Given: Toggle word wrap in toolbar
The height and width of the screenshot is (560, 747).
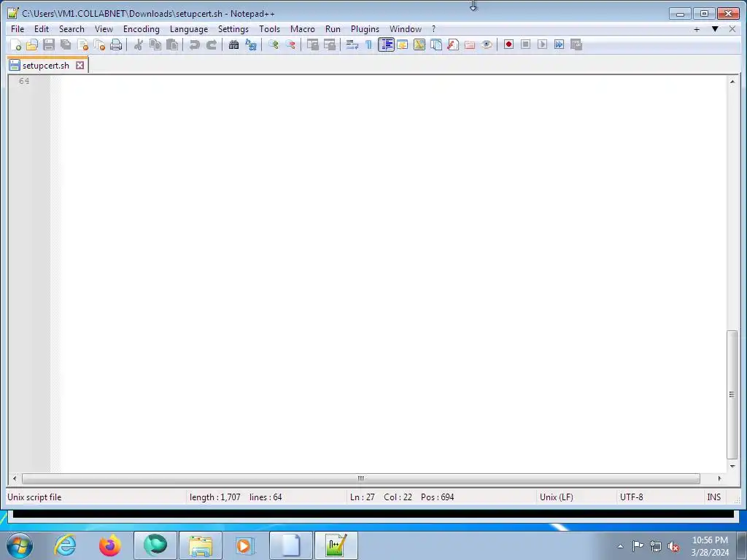Looking at the screenshot, I should tap(352, 44).
